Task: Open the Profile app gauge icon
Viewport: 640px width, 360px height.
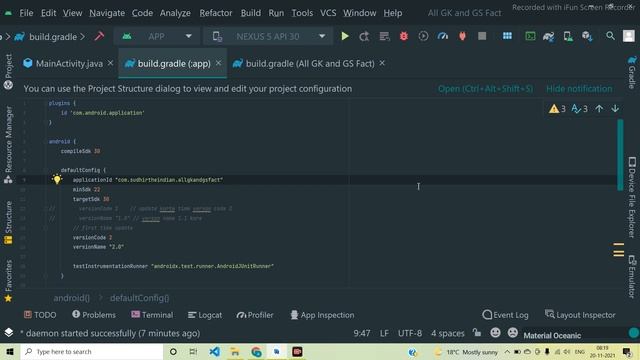Action: [x=443, y=36]
